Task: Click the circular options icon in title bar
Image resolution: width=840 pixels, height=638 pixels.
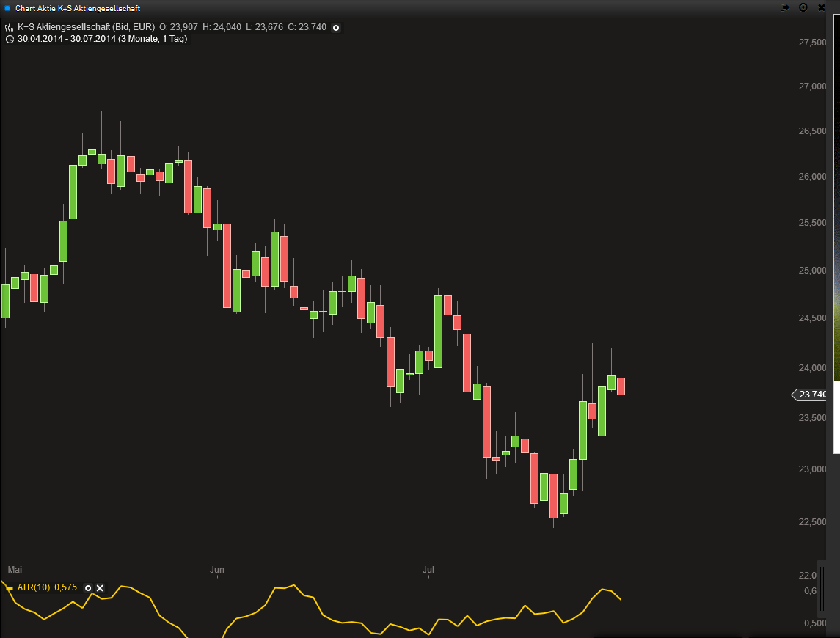Action: point(803,7)
